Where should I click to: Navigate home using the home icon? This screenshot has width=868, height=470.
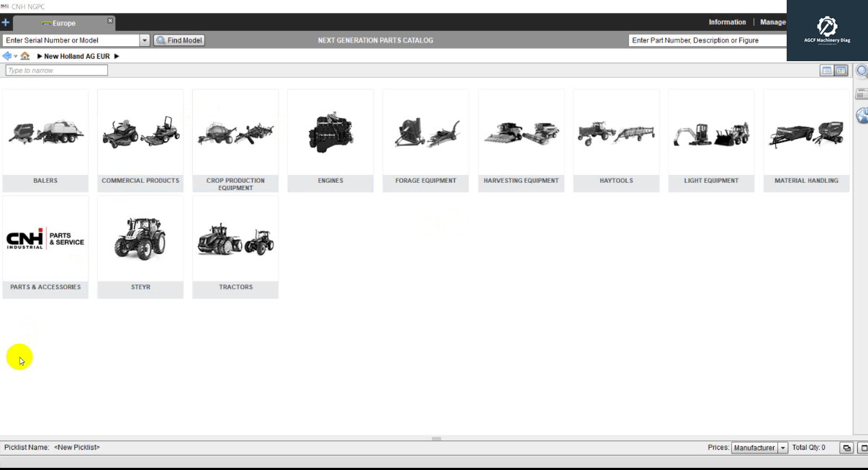[x=24, y=55]
